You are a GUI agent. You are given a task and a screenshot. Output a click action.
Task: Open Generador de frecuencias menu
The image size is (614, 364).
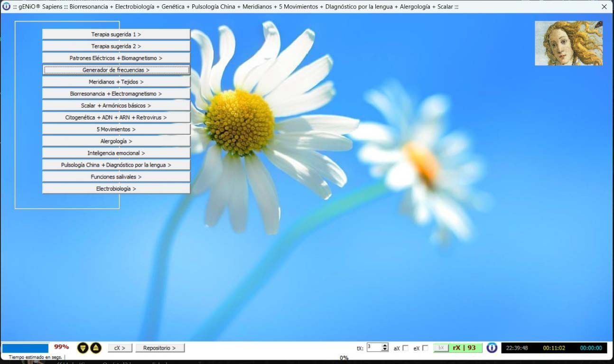coord(116,70)
